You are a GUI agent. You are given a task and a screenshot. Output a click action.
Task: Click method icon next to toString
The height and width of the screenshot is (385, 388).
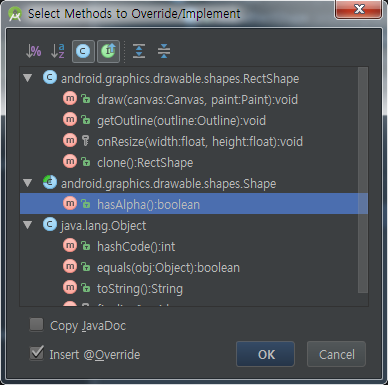click(x=70, y=288)
